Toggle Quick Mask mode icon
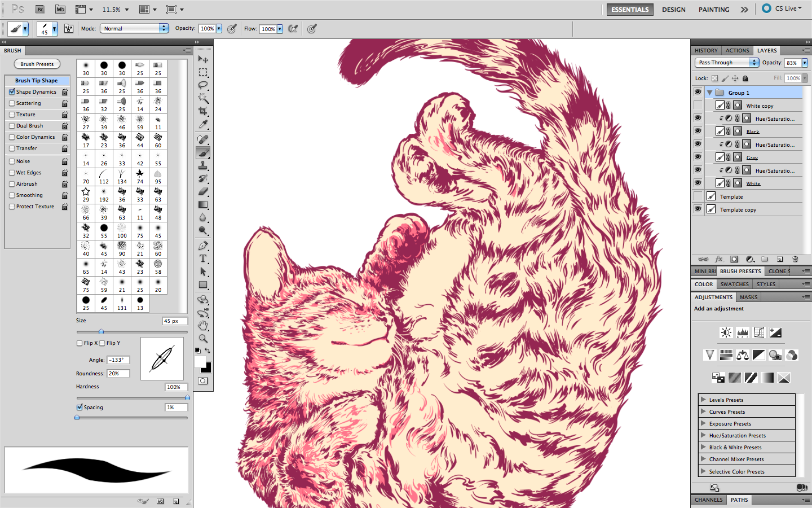 [x=203, y=381]
